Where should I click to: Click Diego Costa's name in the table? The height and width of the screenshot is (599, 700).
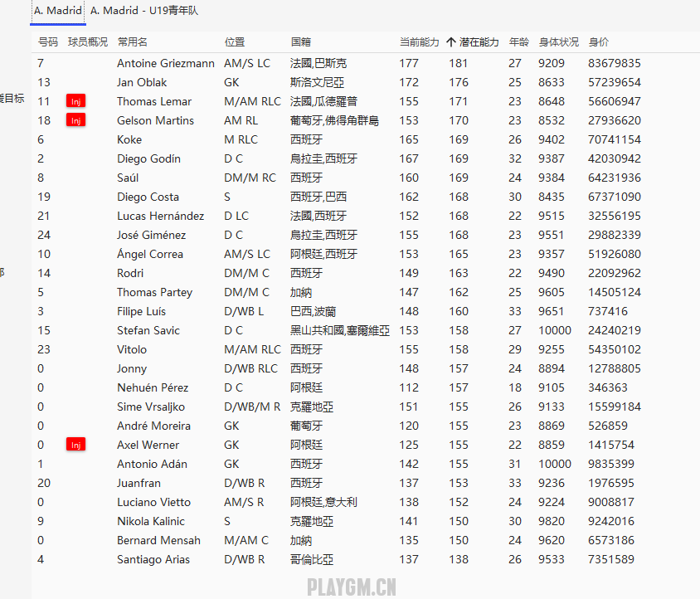click(x=148, y=197)
